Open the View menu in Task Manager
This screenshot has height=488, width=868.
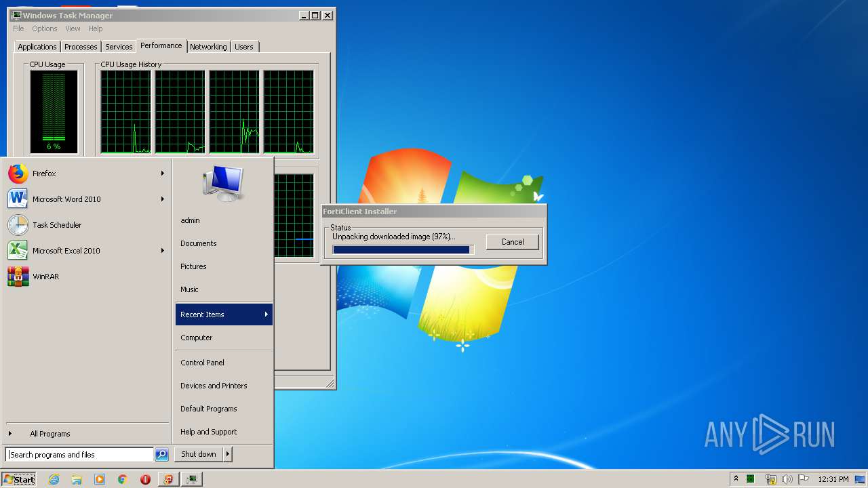[73, 28]
